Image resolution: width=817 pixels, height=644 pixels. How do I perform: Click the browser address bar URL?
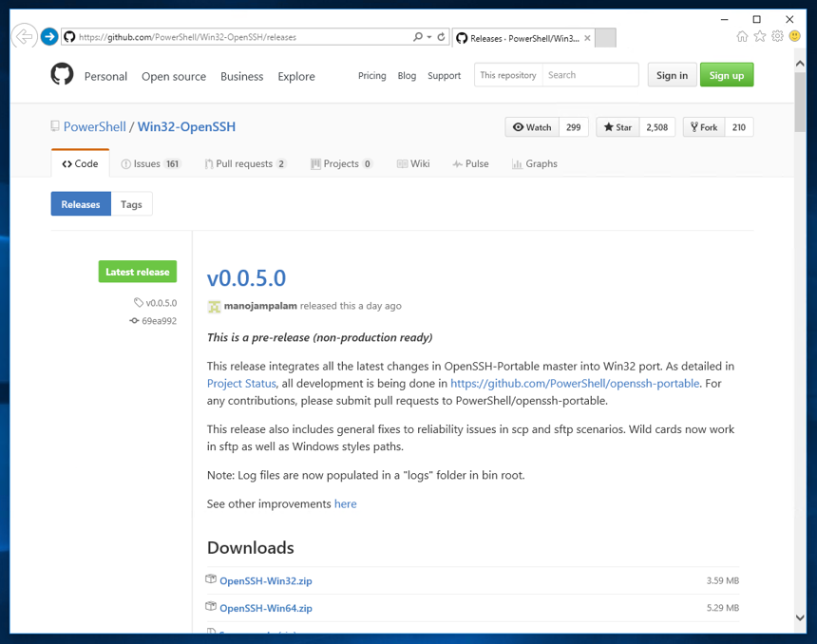pyautogui.click(x=187, y=37)
